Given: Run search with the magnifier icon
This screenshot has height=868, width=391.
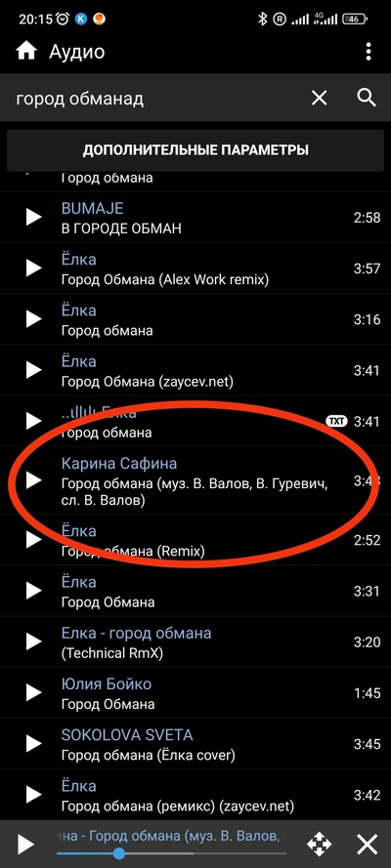Looking at the screenshot, I should point(367,98).
